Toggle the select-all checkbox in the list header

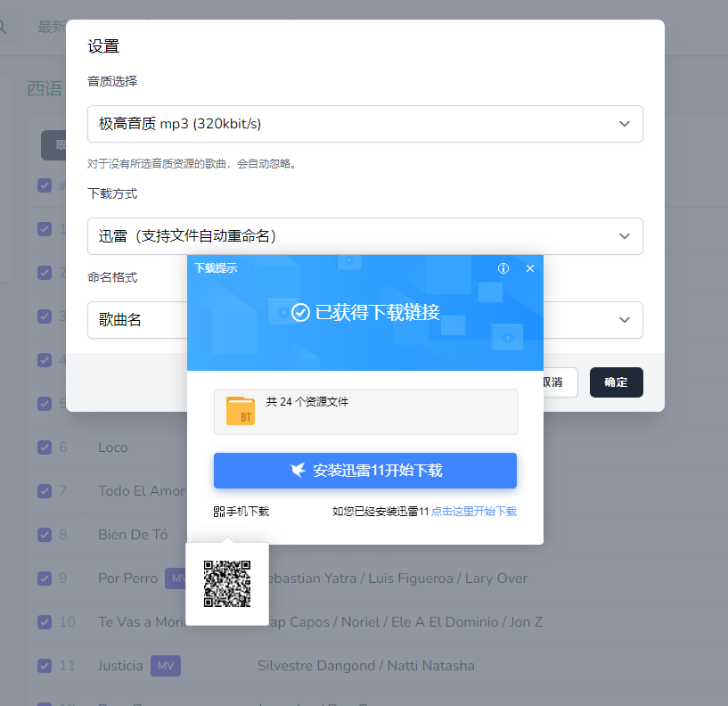tap(45, 185)
